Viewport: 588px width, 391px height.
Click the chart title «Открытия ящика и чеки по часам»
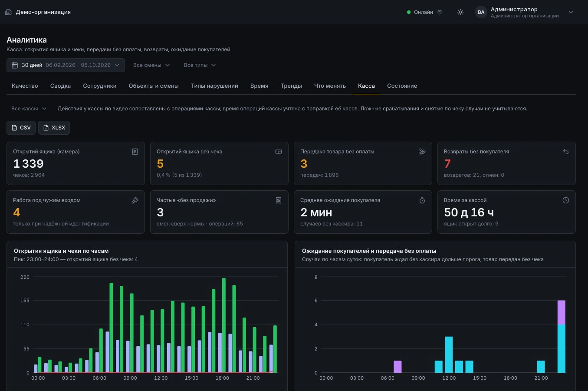click(x=61, y=251)
